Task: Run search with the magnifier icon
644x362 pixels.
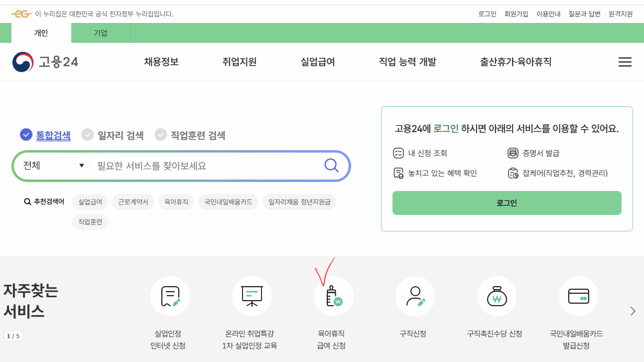Action: [331, 166]
